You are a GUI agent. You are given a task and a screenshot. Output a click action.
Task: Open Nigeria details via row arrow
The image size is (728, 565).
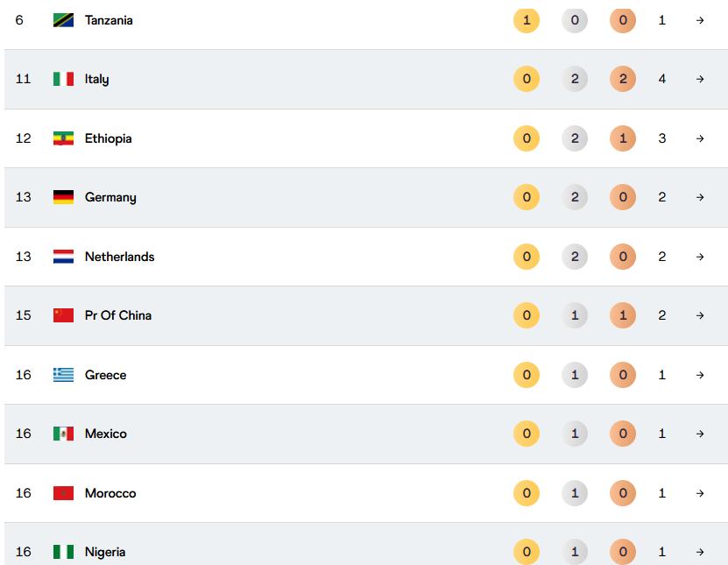pyautogui.click(x=700, y=552)
